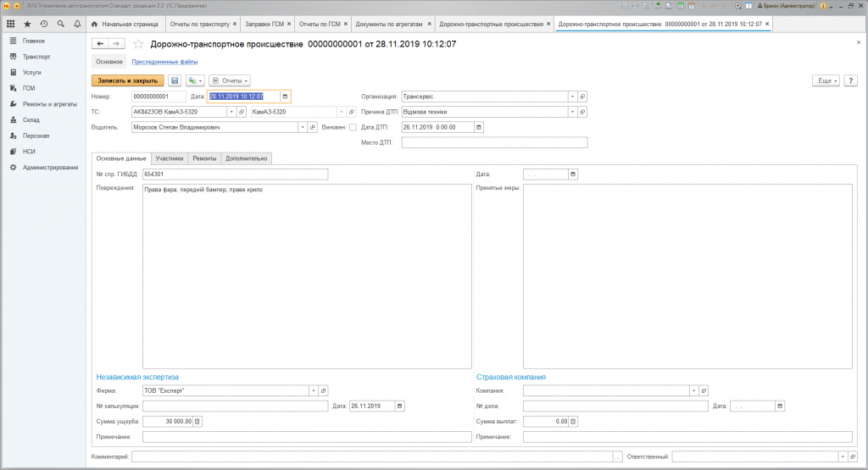Click the № спр. ГИБДД field
The height and width of the screenshot is (470, 868).
tap(236, 174)
